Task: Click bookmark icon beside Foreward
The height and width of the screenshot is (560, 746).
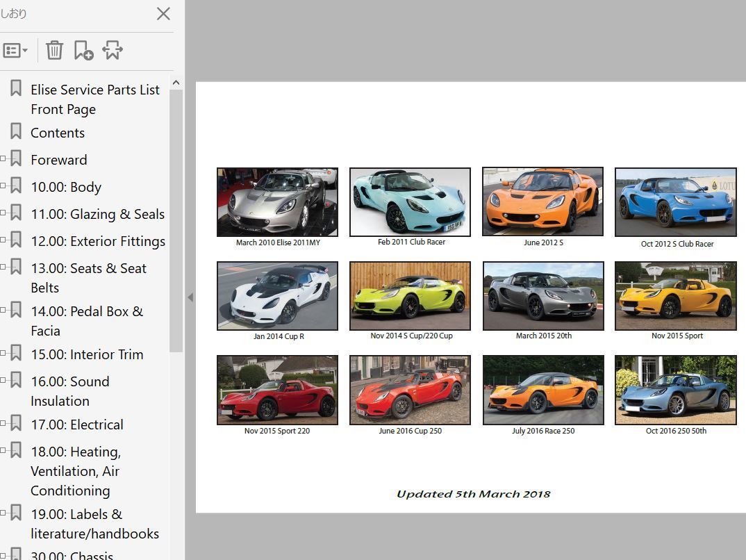Action: click(x=16, y=158)
